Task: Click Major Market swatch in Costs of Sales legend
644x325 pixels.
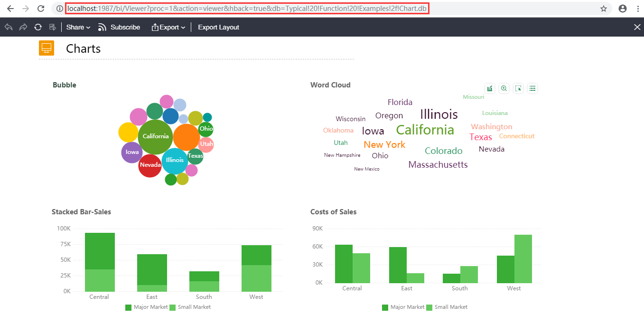Action: (x=385, y=307)
